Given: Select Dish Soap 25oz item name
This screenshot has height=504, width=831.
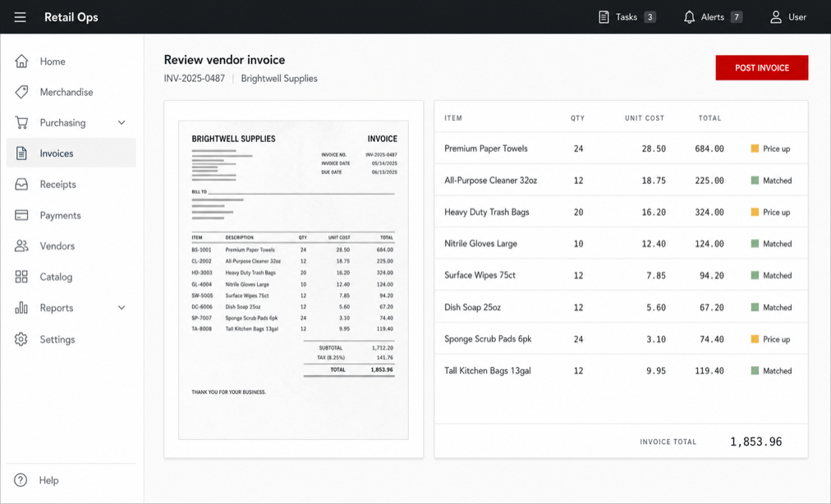Looking at the screenshot, I should [472, 307].
